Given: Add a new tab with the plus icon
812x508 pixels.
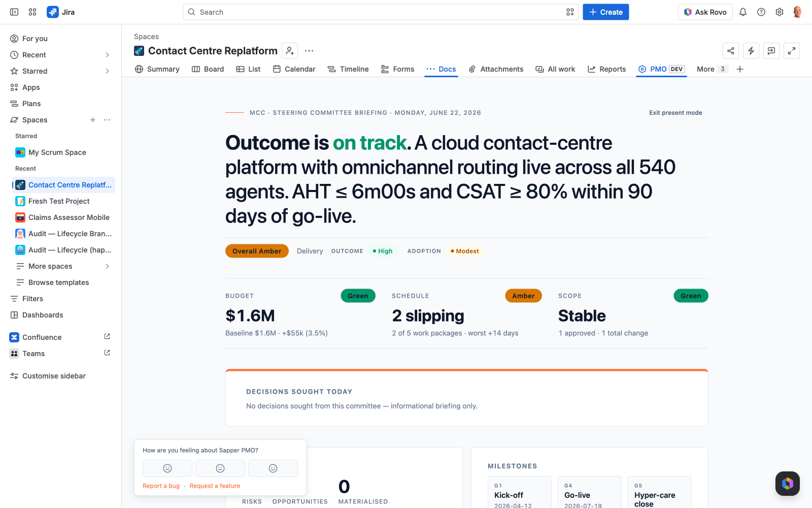Looking at the screenshot, I should coord(740,69).
